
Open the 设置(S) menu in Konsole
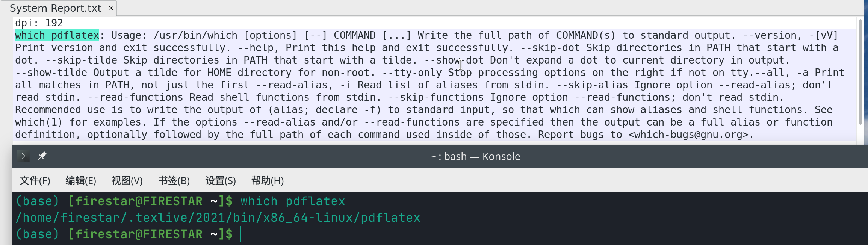(x=220, y=181)
